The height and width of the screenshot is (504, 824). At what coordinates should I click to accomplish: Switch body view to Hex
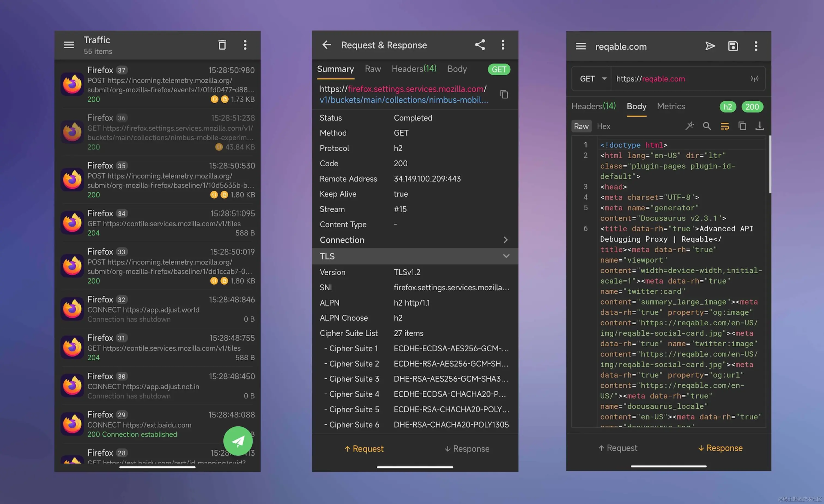tap(603, 126)
